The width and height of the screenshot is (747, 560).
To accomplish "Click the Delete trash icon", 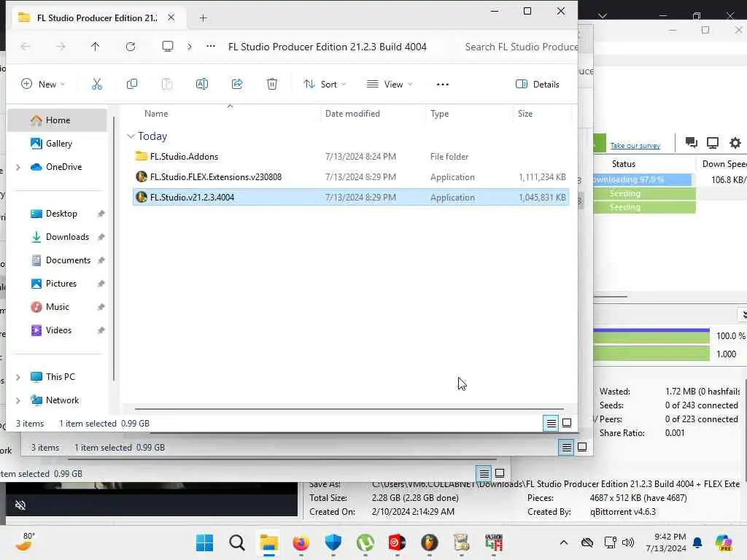I will click(272, 85).
